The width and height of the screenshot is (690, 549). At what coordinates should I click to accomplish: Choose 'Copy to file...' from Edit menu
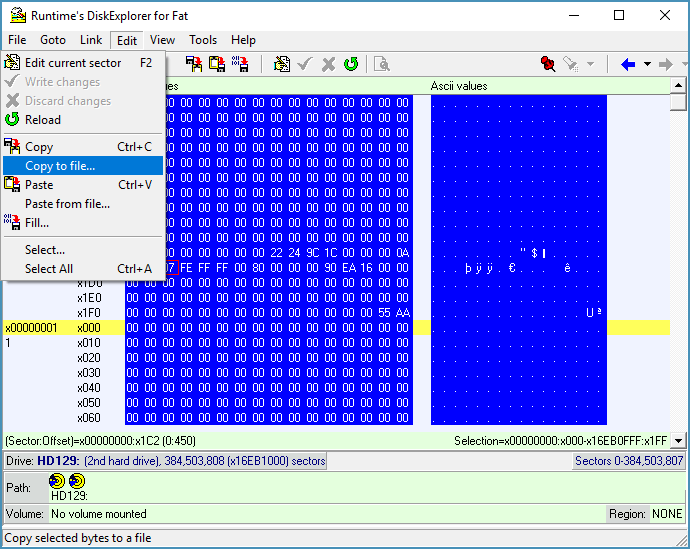point(60,166)
